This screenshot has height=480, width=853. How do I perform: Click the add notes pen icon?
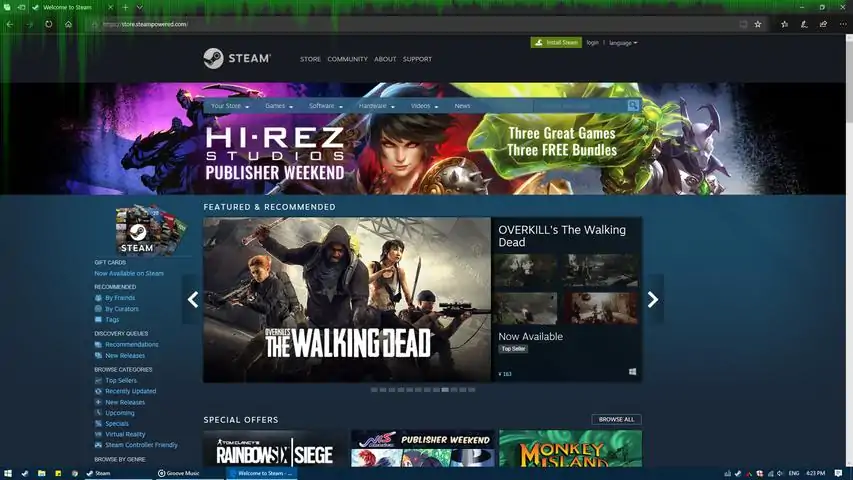[804, 24]
